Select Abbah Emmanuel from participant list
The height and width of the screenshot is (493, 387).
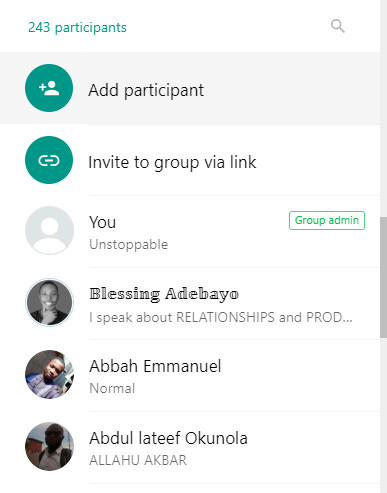tap(190, 376)
